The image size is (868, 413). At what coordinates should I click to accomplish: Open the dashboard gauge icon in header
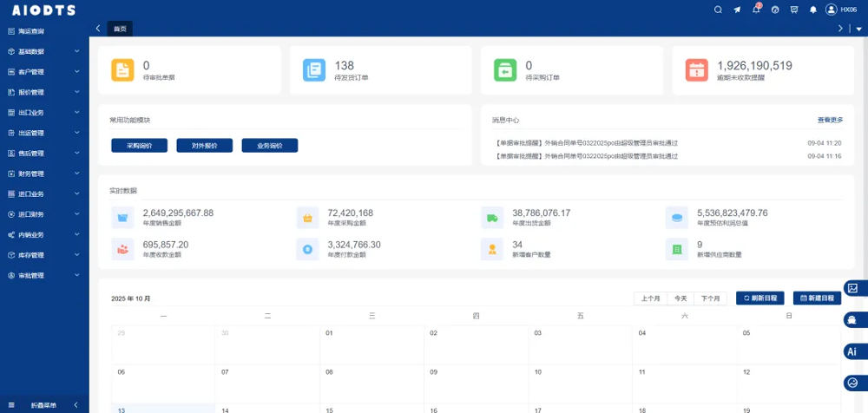[775, 10]
